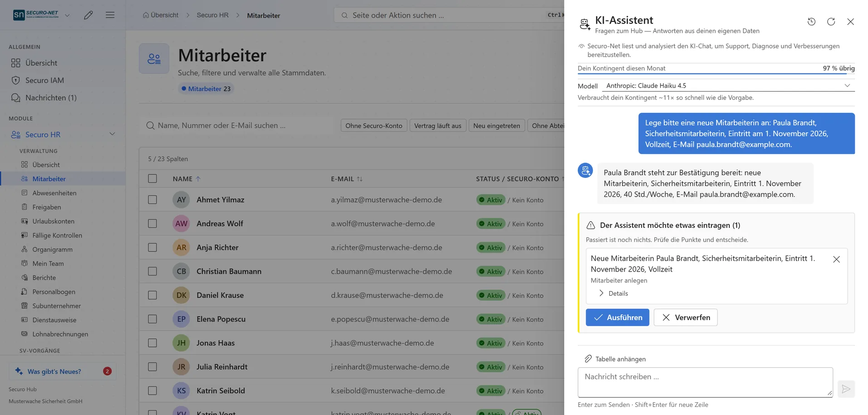Click the Verwerfen button

(x=686, y=317)
